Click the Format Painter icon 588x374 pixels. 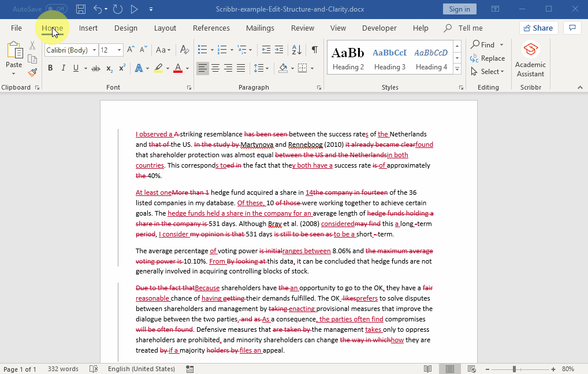(32, 72)
